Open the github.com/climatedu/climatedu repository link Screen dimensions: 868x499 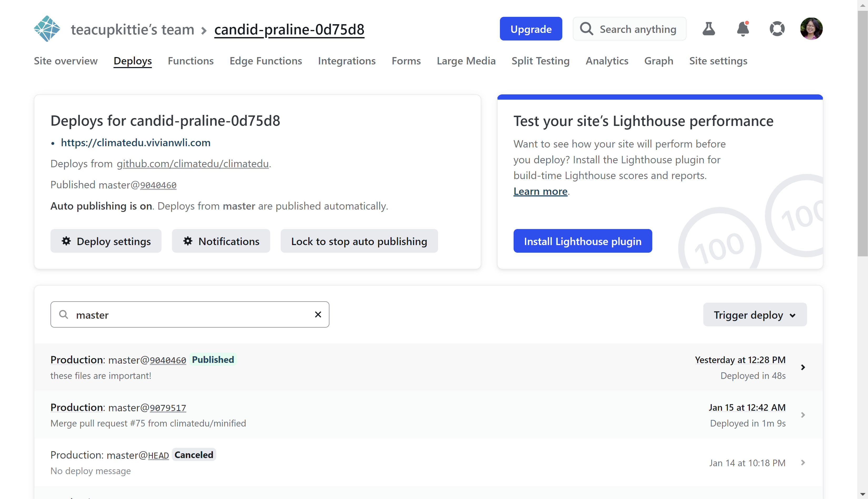[193, 164]
